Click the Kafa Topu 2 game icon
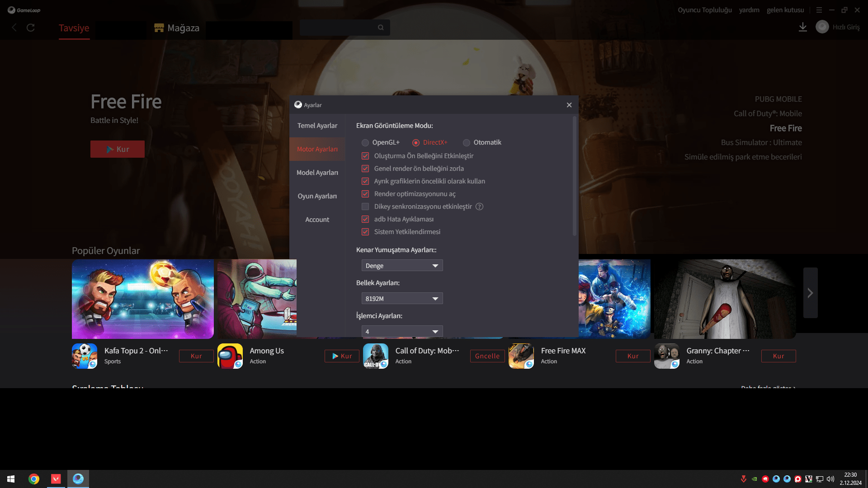The height and width of the screenshot is (488, 868). point(85,356)
